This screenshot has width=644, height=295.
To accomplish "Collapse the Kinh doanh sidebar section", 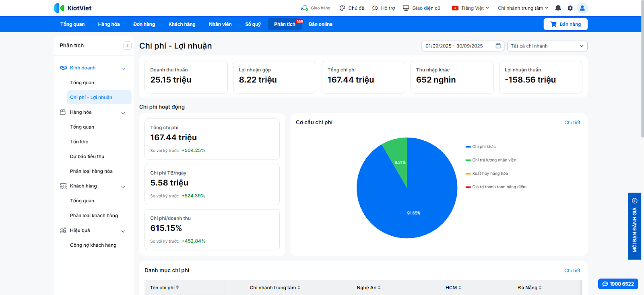I will pyautogui.click(x=123, y=69).
